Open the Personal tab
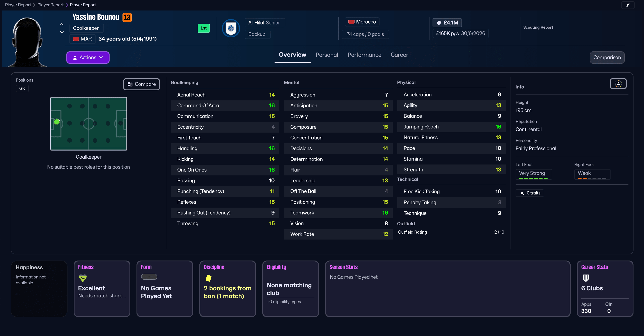644x336 pixels. tap(327, 55)
